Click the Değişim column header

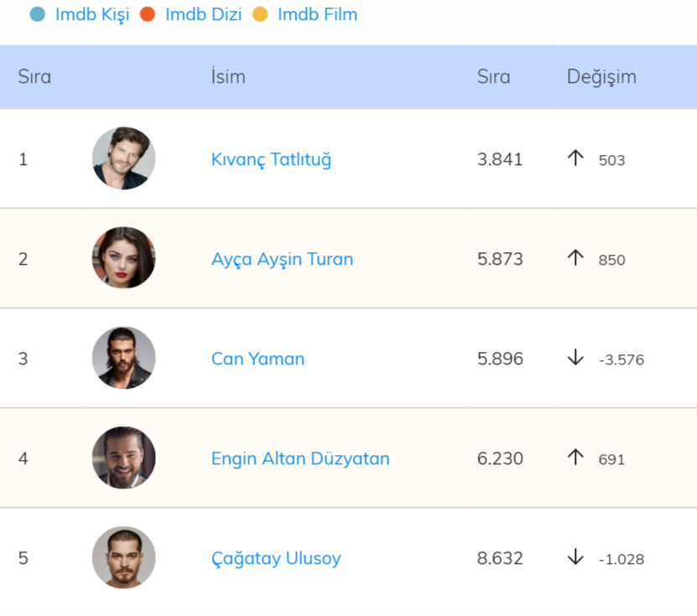click(x=601, y=76)
